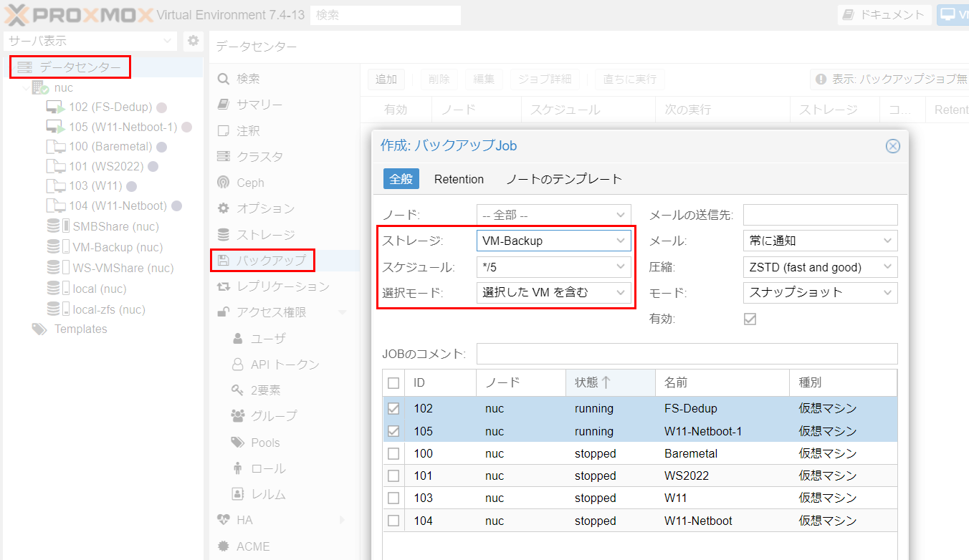Switch to the Retention tab
The image size is (969, 560).
pos(459,179)
